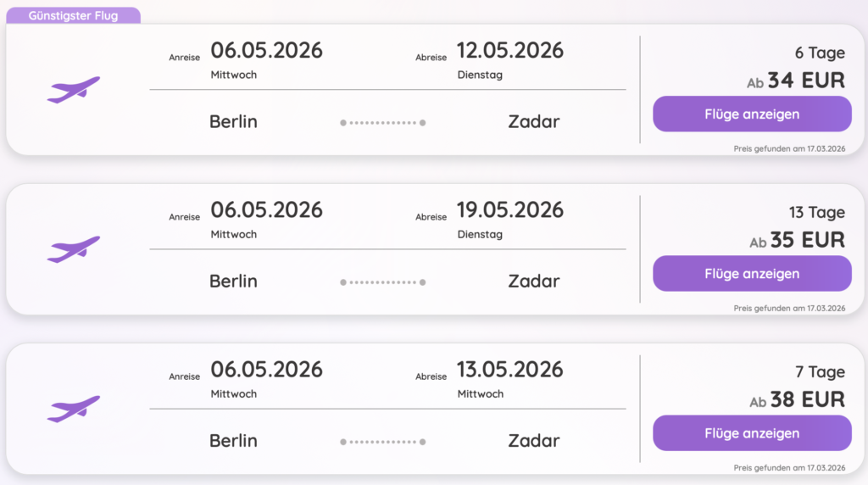Click departure date 12.05.2026

click(x=509, y=51)
